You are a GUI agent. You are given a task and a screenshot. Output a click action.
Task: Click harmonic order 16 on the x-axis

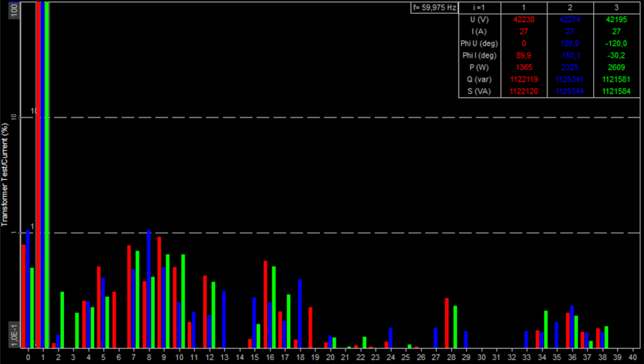[x=269, y=358]
